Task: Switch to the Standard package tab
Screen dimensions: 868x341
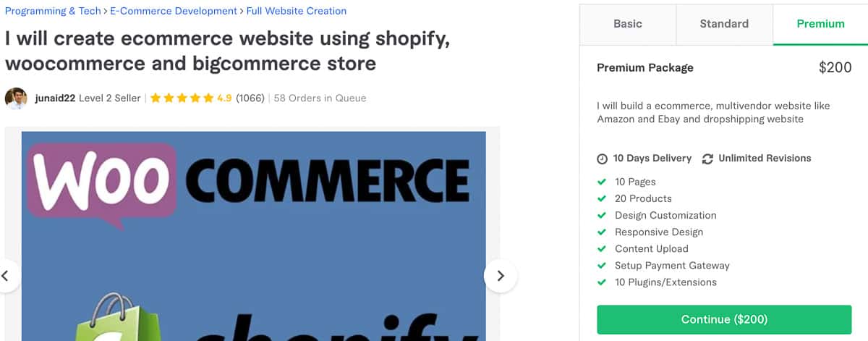Action: [x=724, y=24]
